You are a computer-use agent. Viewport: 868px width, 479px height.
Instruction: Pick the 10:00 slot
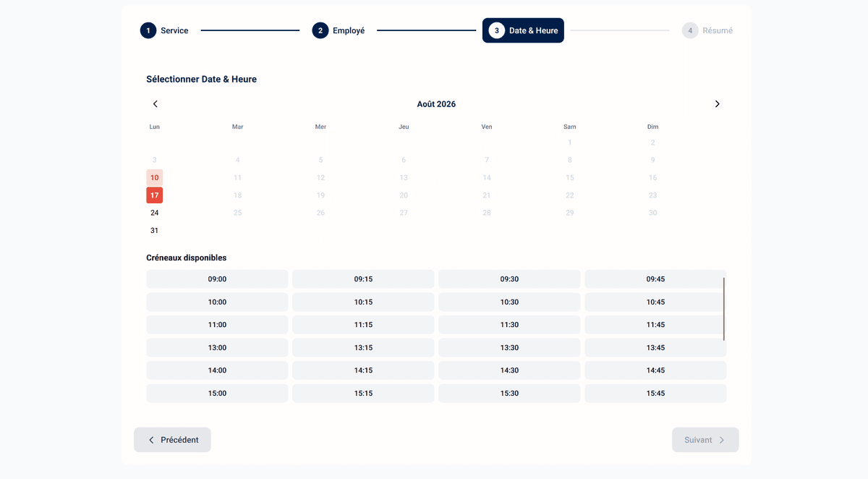click(x=217, y=302)
